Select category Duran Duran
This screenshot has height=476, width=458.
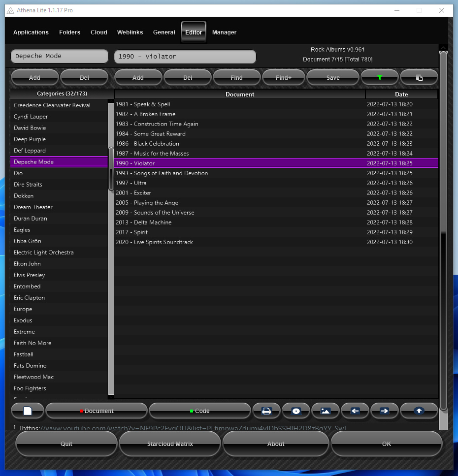[x=59, y=218]
